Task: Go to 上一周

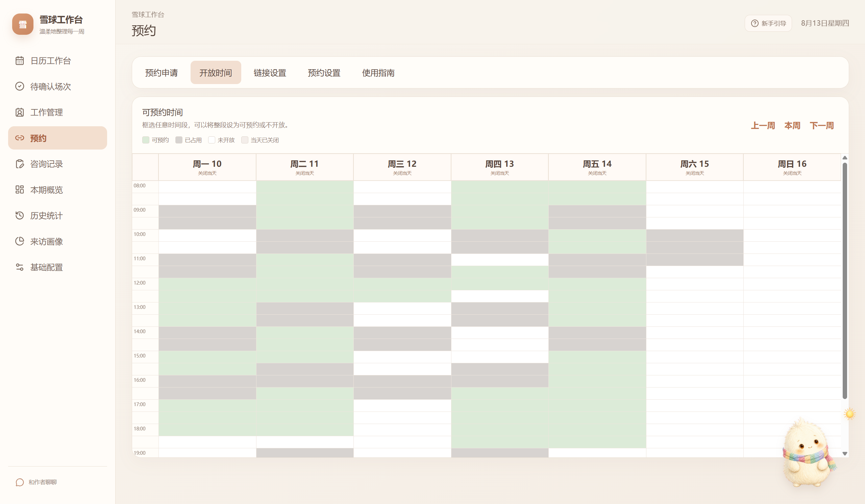Action: pyautogui.click(x=763, y=126)
